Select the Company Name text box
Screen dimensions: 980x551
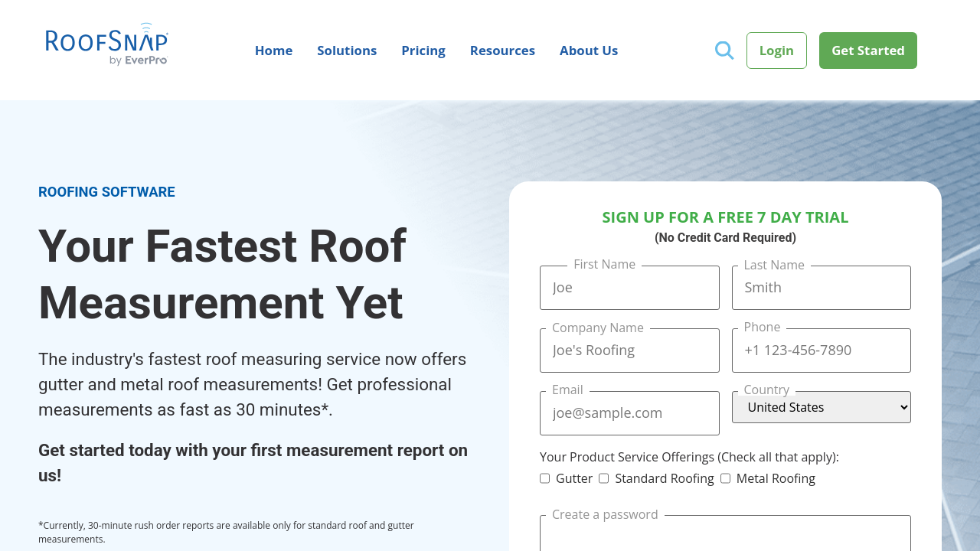click(x=629, y=351)
